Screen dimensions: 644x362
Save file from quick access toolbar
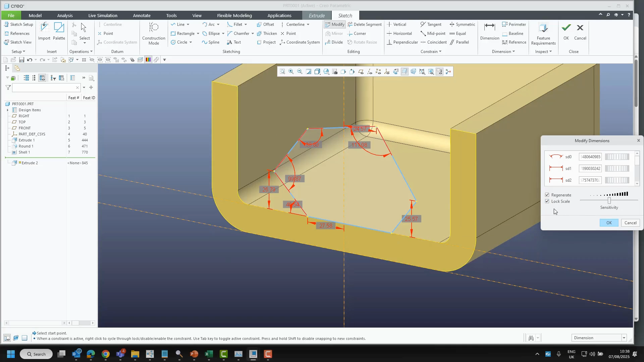pos(21,60)
